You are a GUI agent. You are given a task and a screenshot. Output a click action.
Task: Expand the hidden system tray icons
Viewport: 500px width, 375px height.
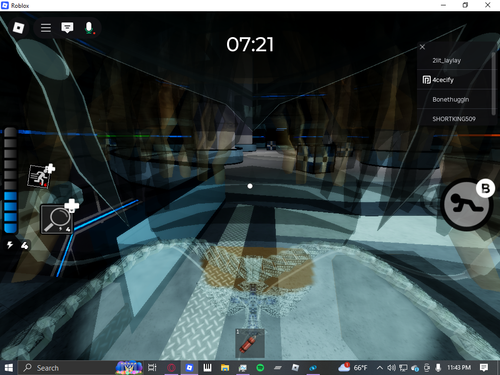pyautogui.click(x=380, y=368)
